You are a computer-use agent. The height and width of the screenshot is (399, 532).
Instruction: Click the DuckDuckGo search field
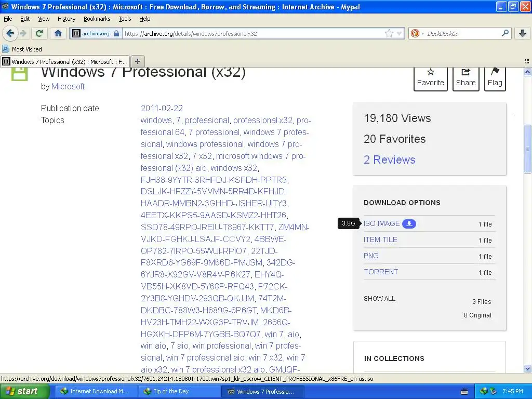pos(462,34)
